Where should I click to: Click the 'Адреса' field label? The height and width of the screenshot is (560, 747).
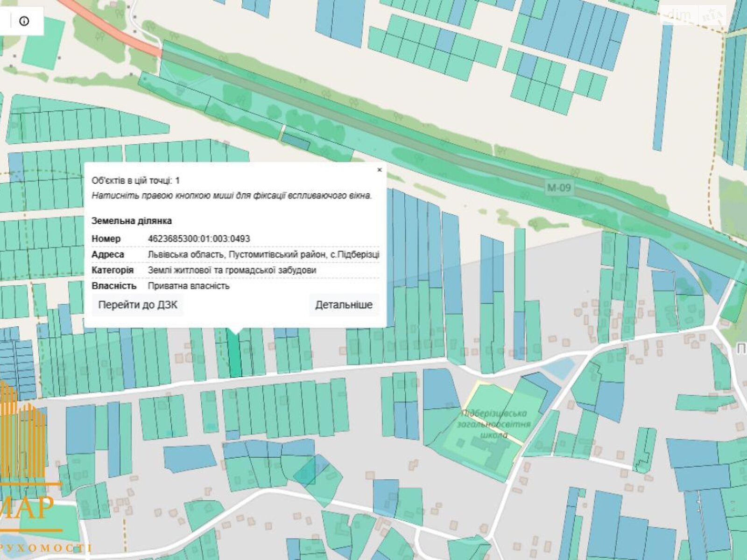coord(108,255)
